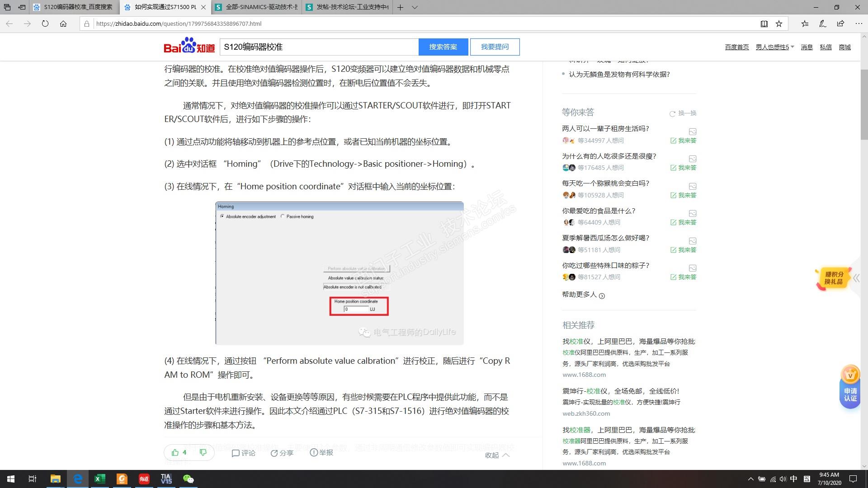Click the Baidu Zhidao search input field
The width and height of the screenshot is (868, 488).
tap(319, 47)
